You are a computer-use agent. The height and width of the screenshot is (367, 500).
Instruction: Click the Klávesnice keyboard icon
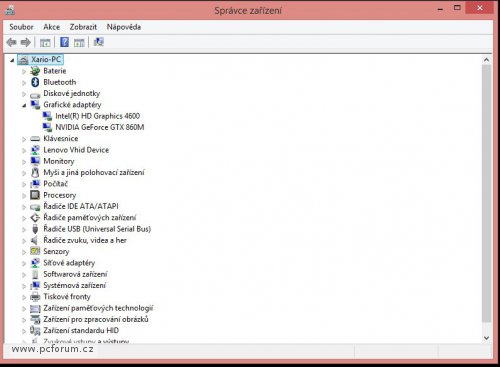[x=35, y=139]
